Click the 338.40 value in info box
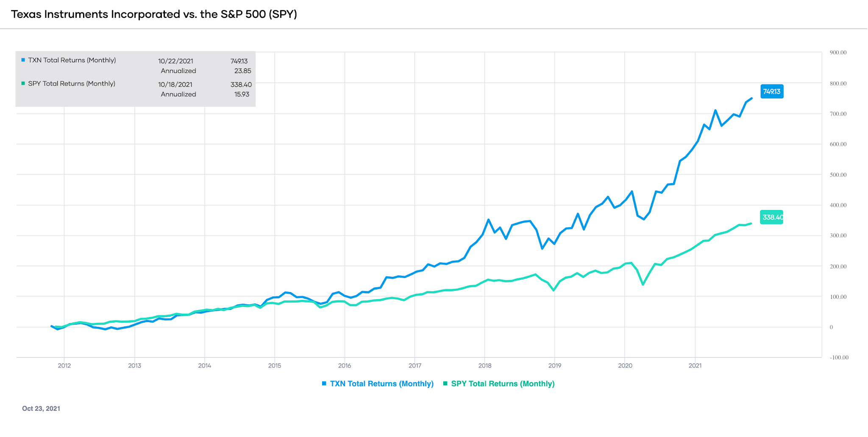 [241, 84]
